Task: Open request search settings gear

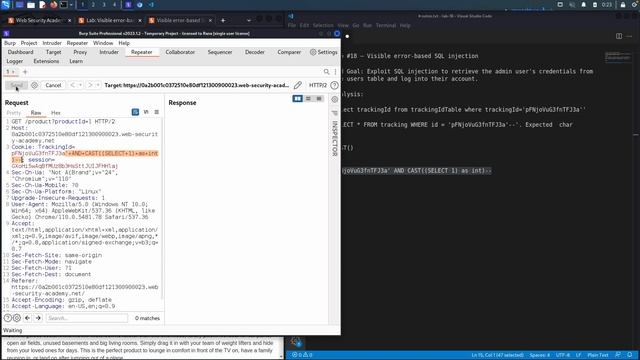Action: click(17, 318)
